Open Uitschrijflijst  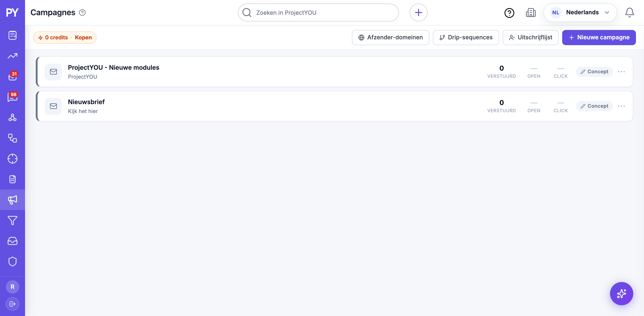point(530,38)
